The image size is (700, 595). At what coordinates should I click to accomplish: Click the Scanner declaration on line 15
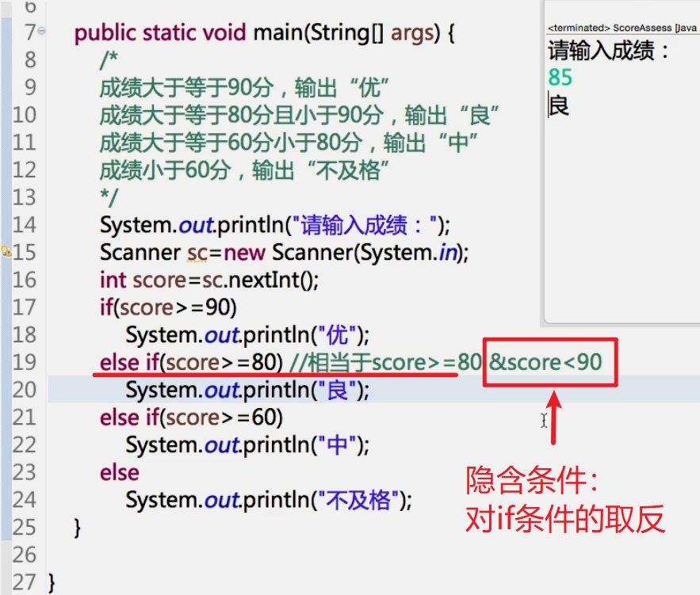point(285,253)
